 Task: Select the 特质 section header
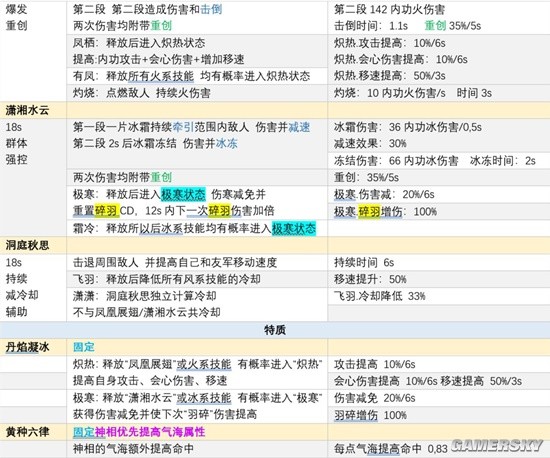[275, 330]
